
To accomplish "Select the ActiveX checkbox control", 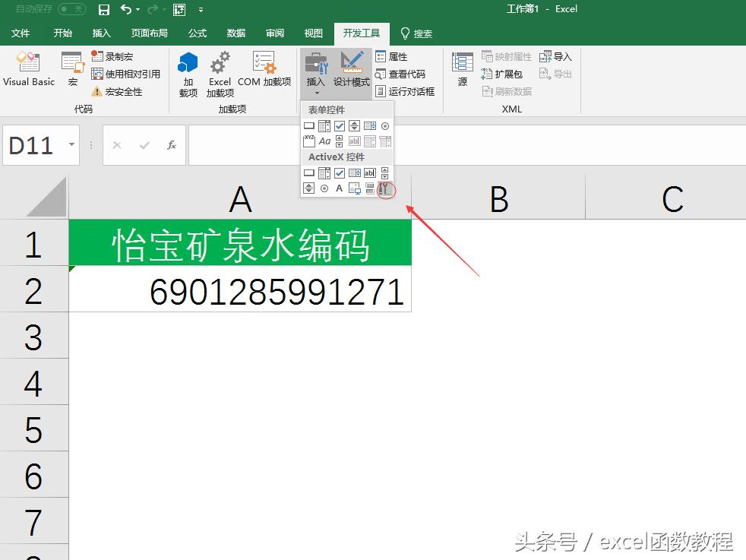I will coord(340,172).
